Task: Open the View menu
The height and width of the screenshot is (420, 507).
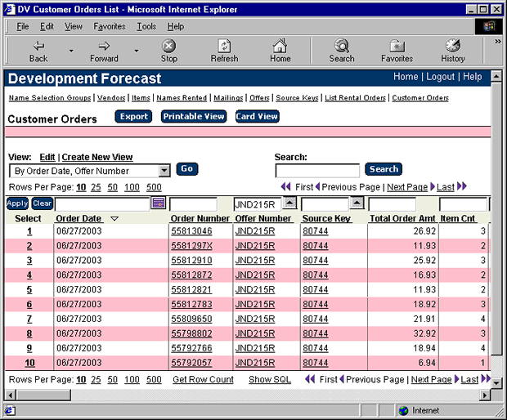Action: pos(74,26)
